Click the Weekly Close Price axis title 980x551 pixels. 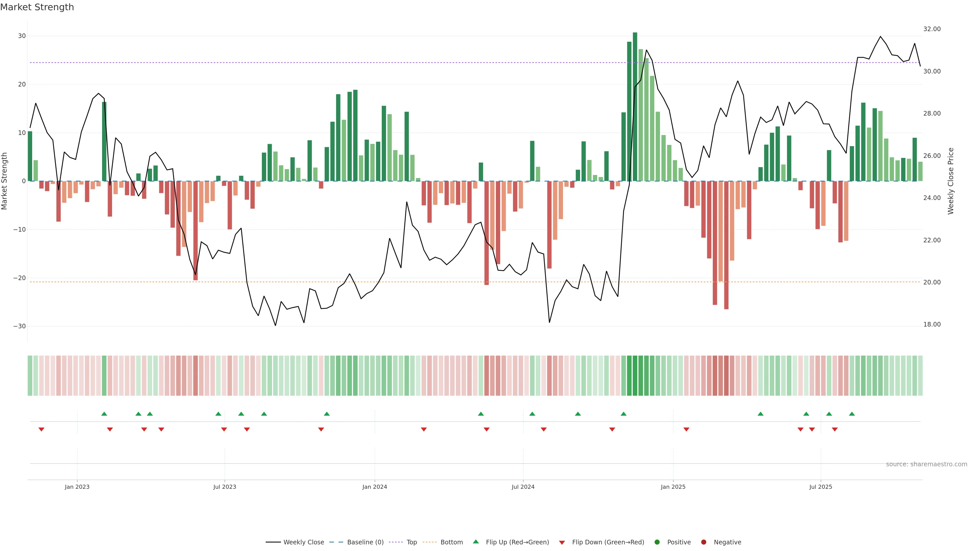click(951, 181)
